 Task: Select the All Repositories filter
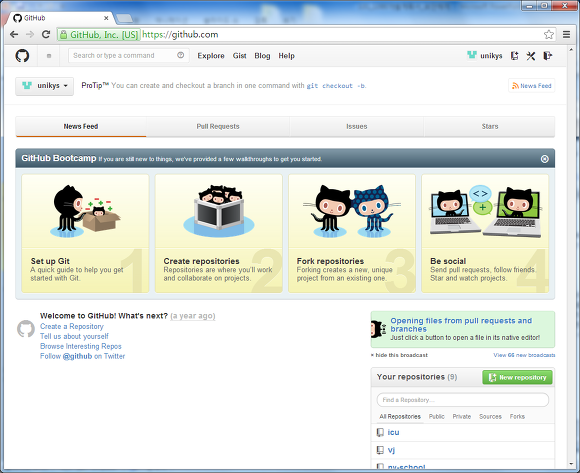(400, 416)
